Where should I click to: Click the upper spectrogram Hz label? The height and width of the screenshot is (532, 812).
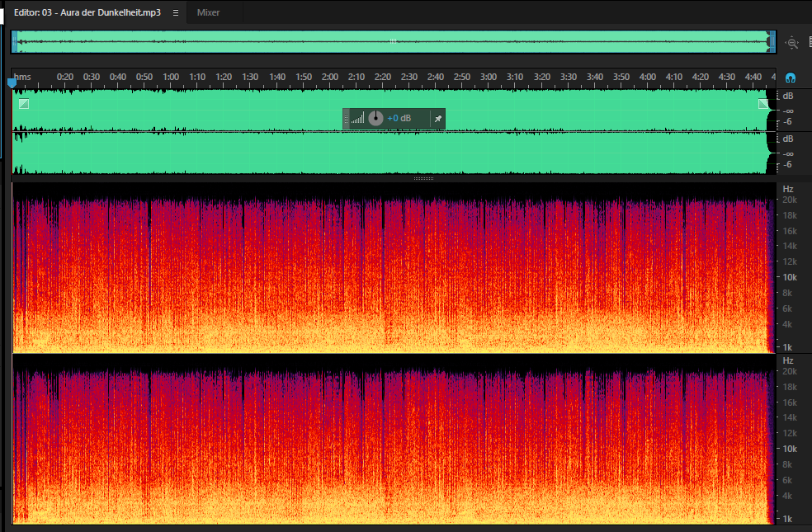coord(788,190)
